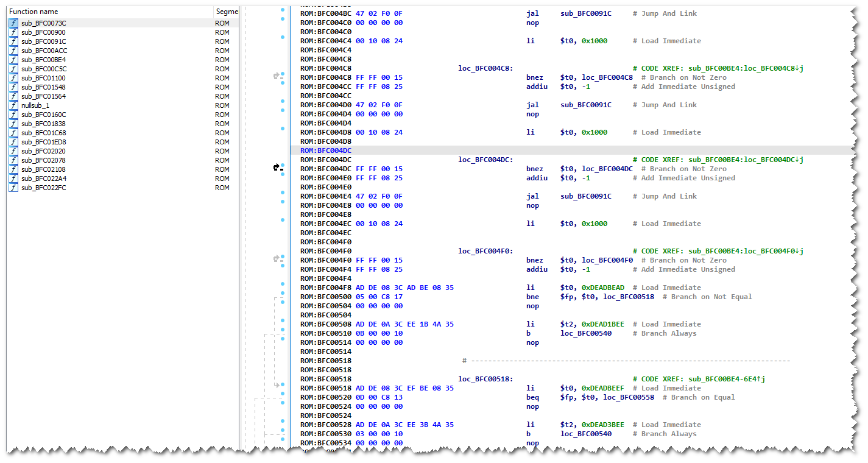Click label loc_BFC004F0: in disassembly
This screenshot has height=463, width=868.
tap(485, 251)
